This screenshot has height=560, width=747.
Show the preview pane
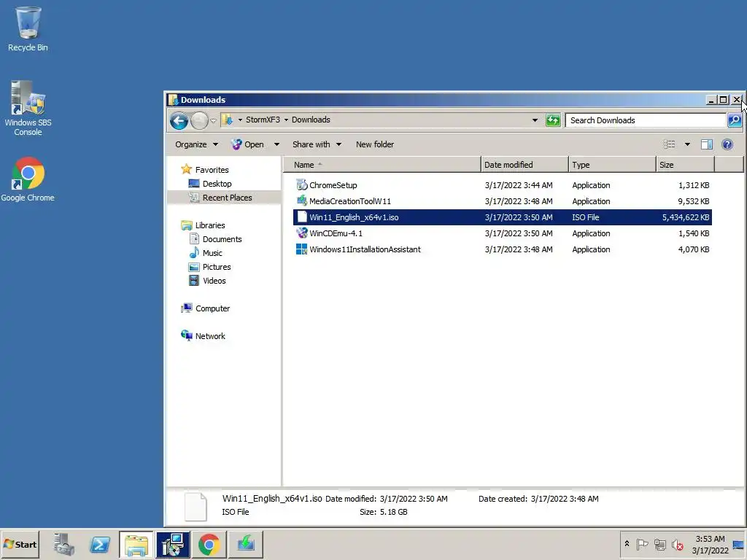click(x=706, y=144)
